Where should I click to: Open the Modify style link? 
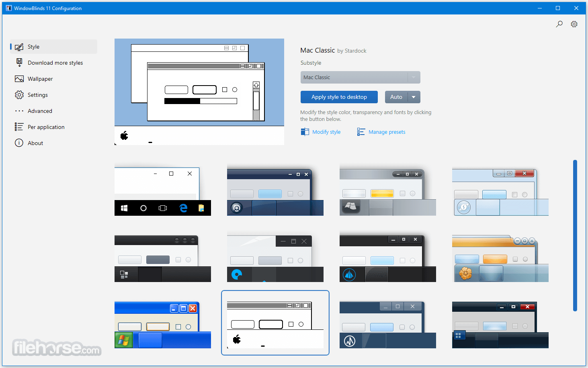click(326, 132)
